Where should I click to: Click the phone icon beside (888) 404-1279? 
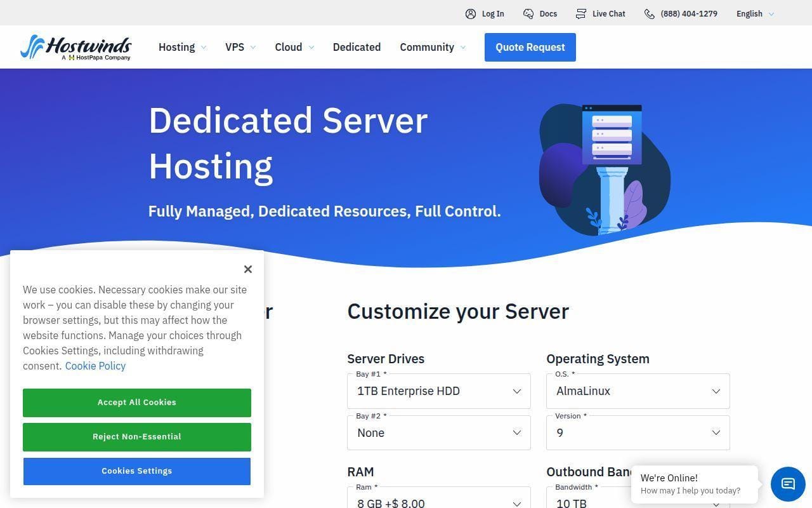[x=650, y=14]
